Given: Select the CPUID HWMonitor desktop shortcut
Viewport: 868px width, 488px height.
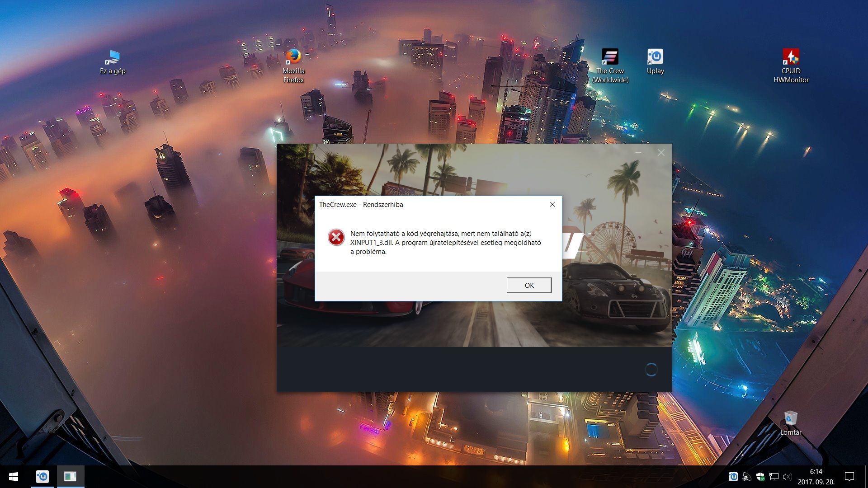Looking at the screenshot, I should 791,66.
